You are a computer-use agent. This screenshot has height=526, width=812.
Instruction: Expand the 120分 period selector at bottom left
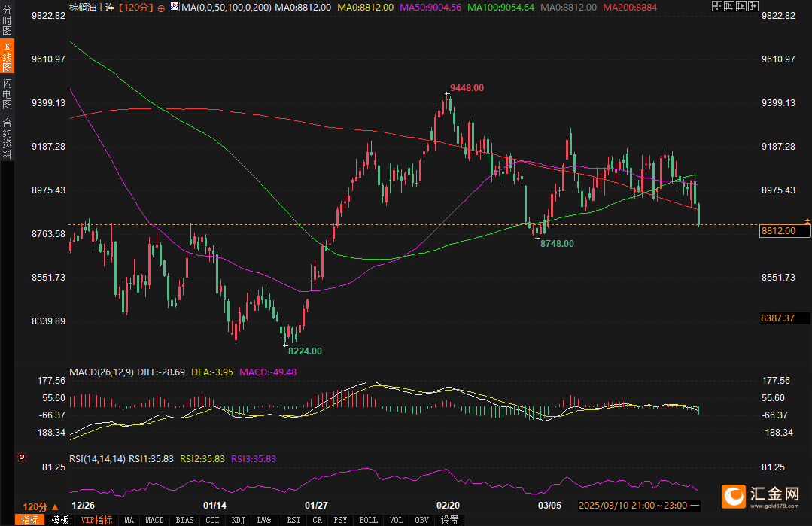tap(41, 507)
